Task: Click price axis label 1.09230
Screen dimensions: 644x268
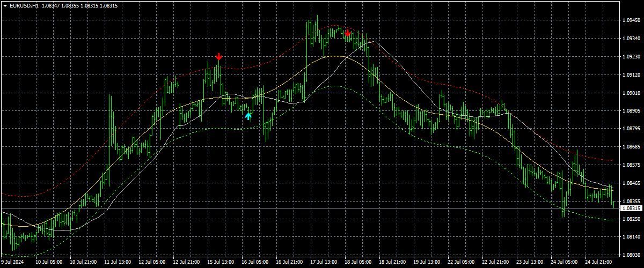Action: tap(631, 56)
